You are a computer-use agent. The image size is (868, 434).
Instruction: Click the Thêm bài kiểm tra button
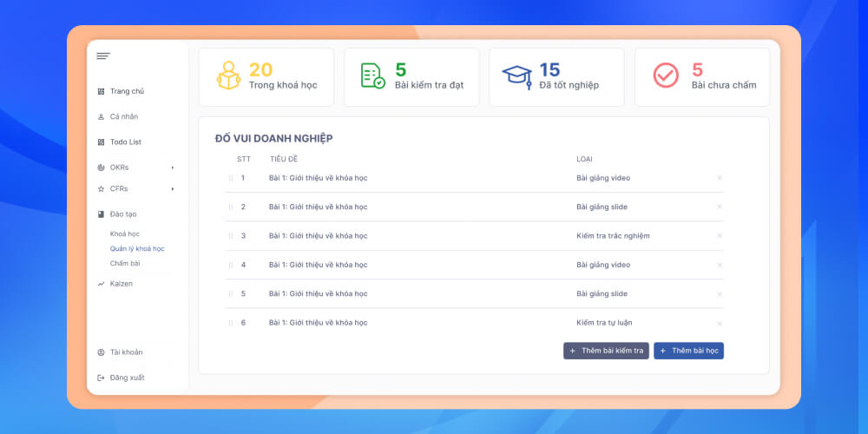tap(606, 351)
